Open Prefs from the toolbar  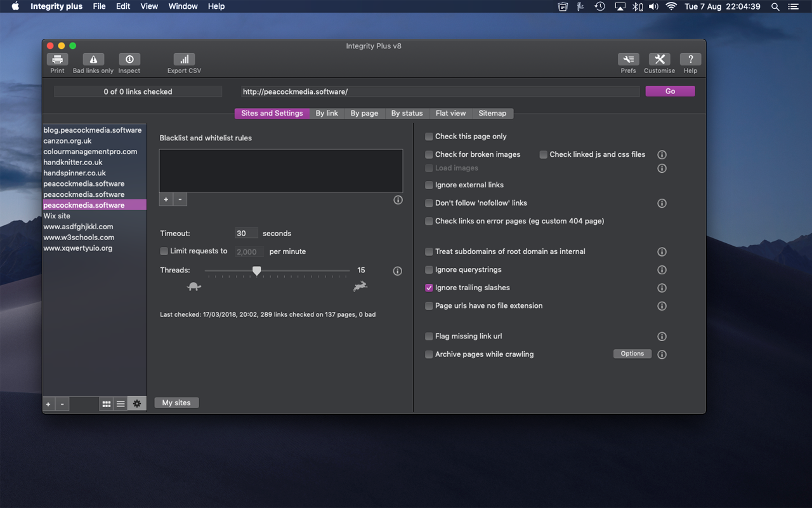[628, 60]
